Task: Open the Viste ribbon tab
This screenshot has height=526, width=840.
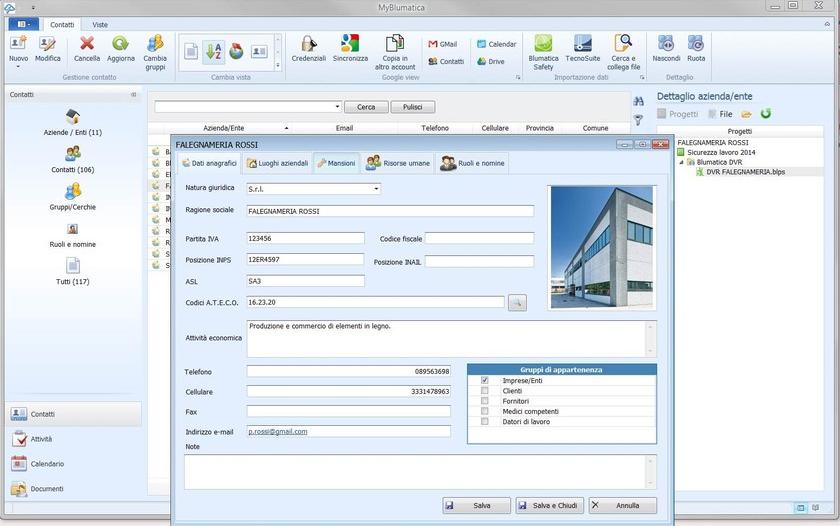Action: (x=100, y=24)
